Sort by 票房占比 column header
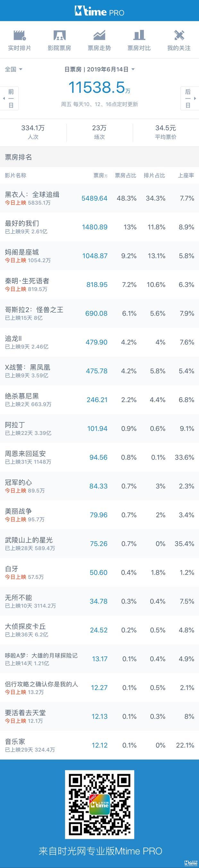 point(125,176)
